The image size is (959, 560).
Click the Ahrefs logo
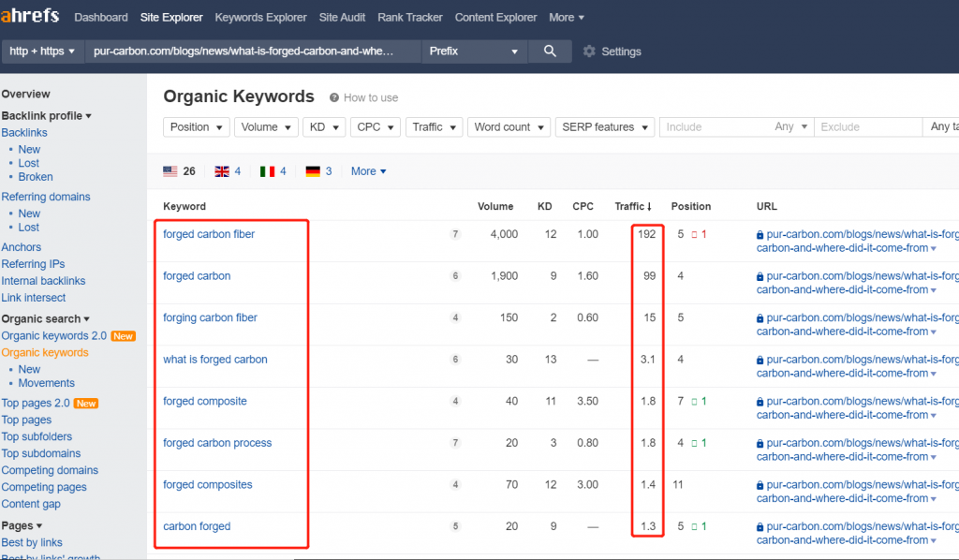(x=30, y=17)
